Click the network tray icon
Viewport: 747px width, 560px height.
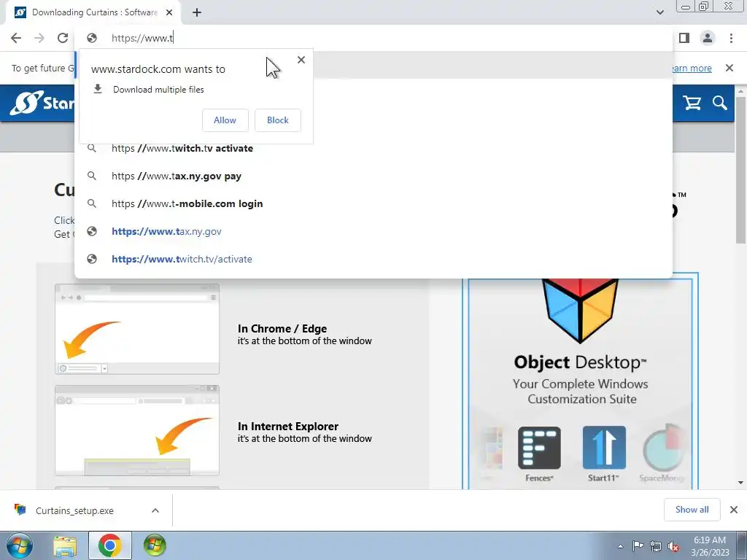(x=656, y=546)
